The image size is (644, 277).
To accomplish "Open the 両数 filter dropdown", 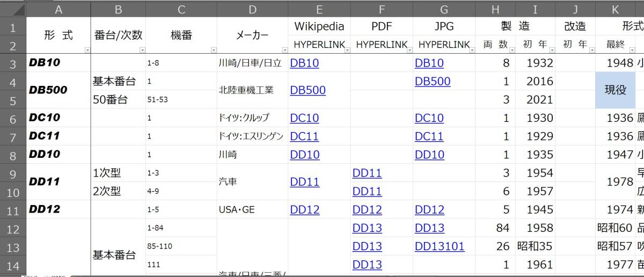I will pos(512,50).
